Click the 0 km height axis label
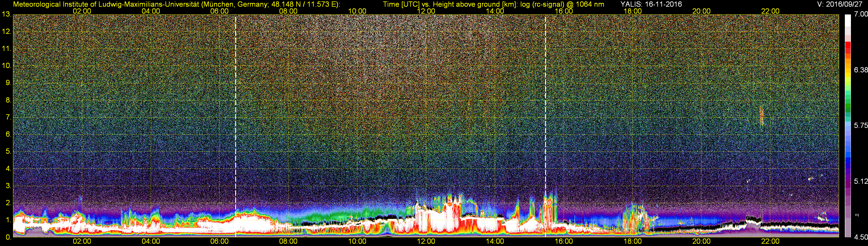Screen dimensions: 868x246 pyautogui.click(x=8, y=237)
